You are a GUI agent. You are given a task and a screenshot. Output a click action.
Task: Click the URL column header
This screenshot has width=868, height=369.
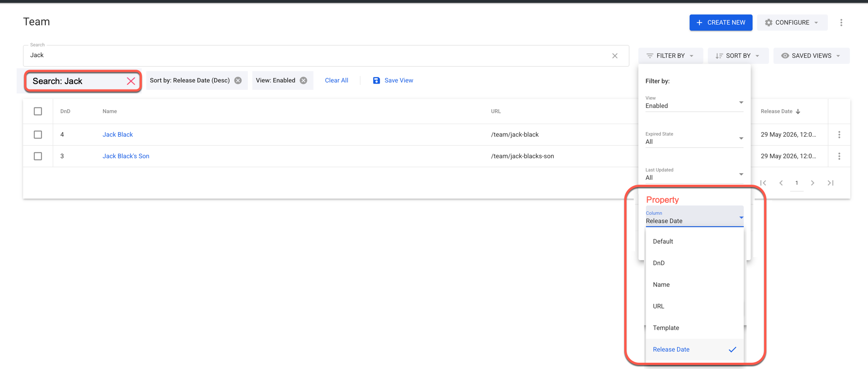point(496,111)
